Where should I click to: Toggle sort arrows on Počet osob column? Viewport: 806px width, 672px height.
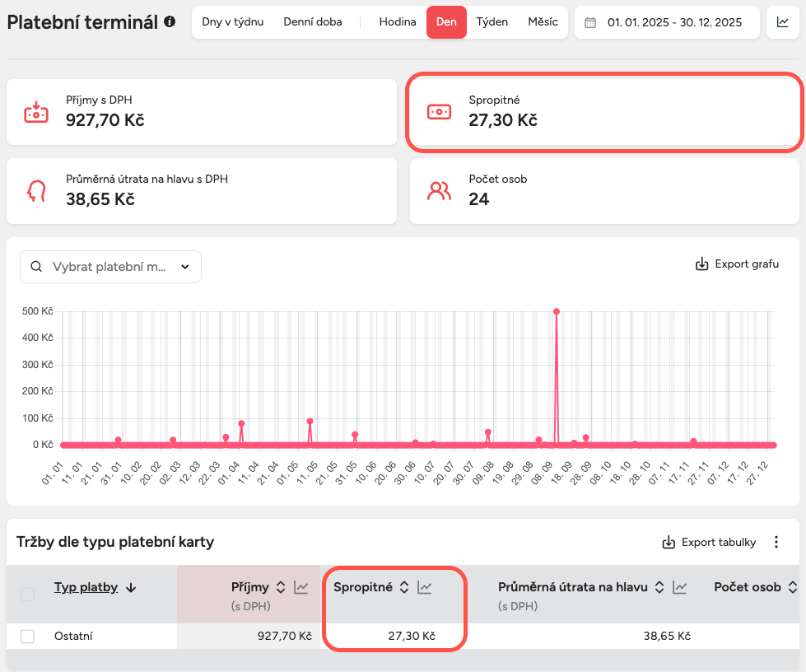pyautogui.click(x=792, y=587)
